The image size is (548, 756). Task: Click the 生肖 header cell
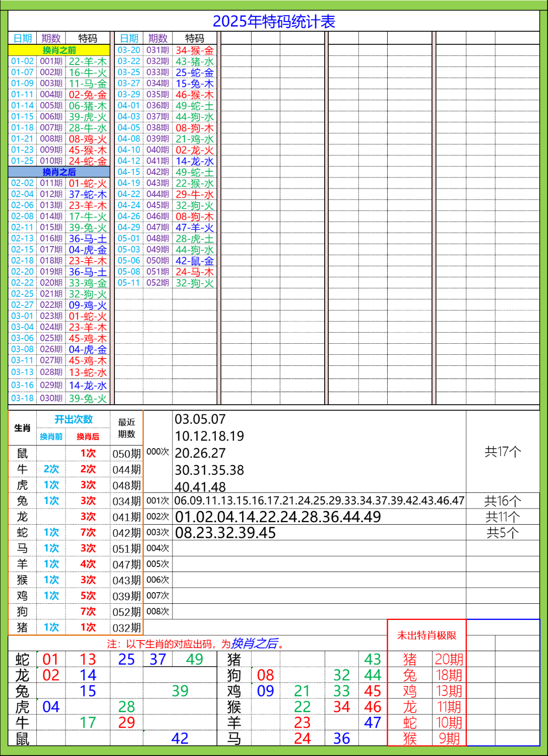coord(22,427)
